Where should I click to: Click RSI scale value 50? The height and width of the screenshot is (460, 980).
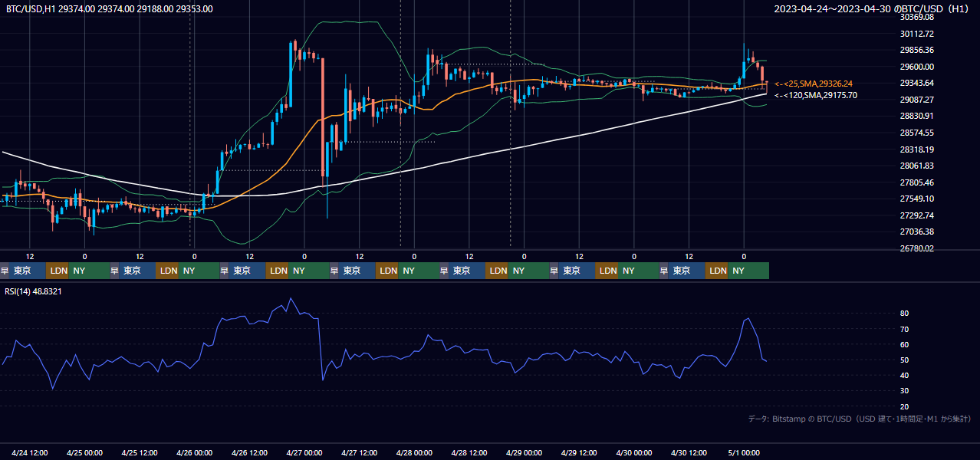pos(905,360)
